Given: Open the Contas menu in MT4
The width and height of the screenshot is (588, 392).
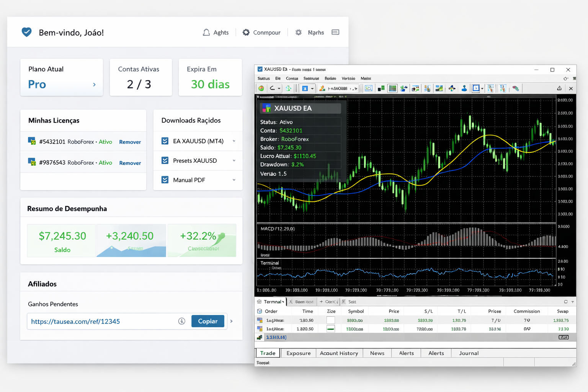Looking at the screenshot, I should (292, 78).
